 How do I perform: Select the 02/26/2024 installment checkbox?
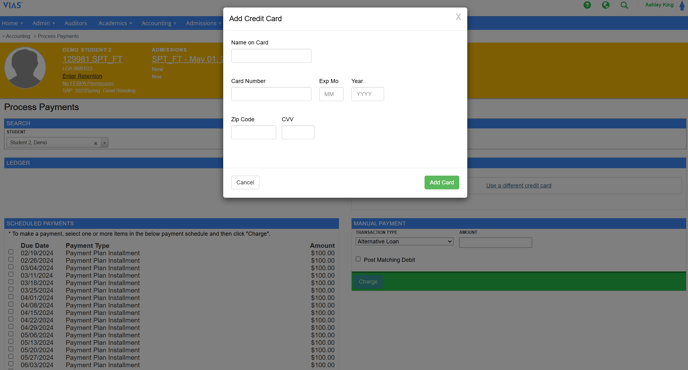tap(11, 259)
